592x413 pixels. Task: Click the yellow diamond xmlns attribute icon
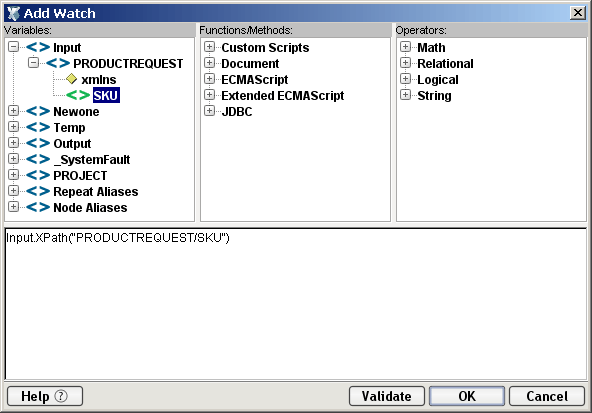tap(71, 79)
